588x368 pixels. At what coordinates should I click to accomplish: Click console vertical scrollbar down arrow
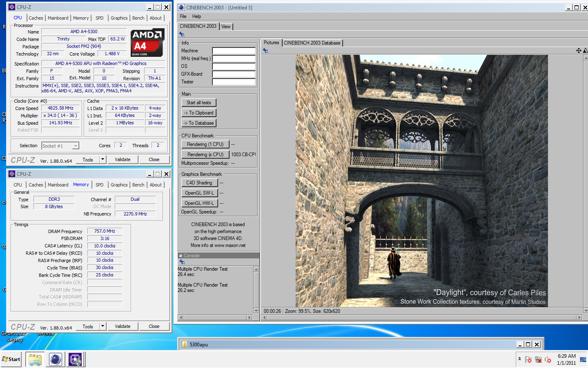point(256,311)
